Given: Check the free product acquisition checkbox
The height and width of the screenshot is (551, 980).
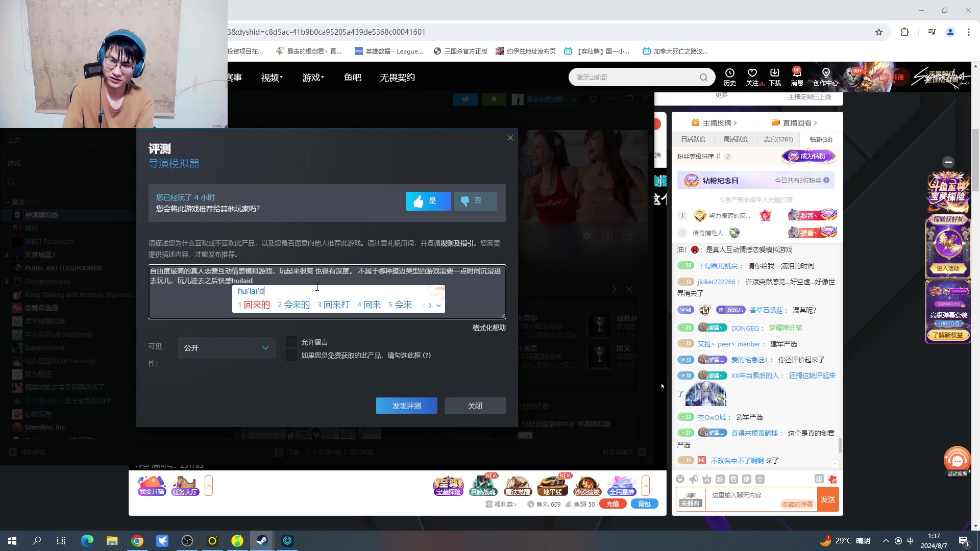Looking at the screenshot, I should click(x=291, y=355).
